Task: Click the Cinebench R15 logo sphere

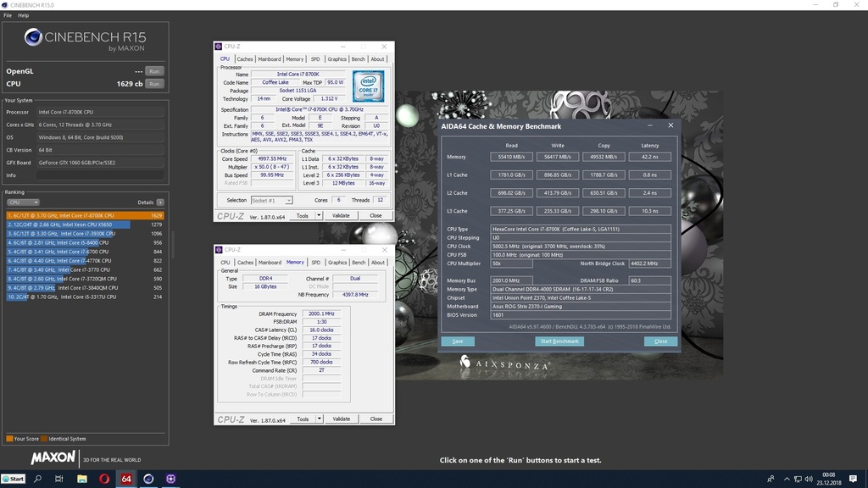Action: coord(33,37)
